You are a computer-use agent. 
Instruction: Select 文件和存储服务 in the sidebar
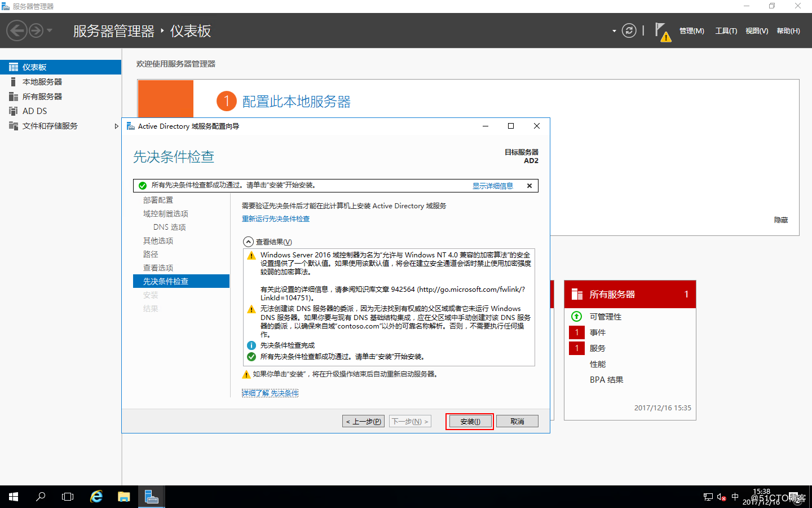[60, 126]
